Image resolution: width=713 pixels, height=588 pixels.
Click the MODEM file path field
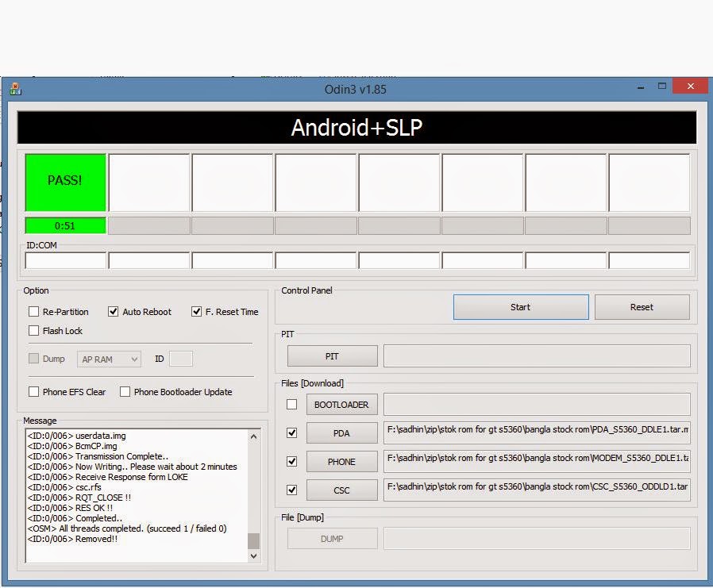click(x=537, y=462)
